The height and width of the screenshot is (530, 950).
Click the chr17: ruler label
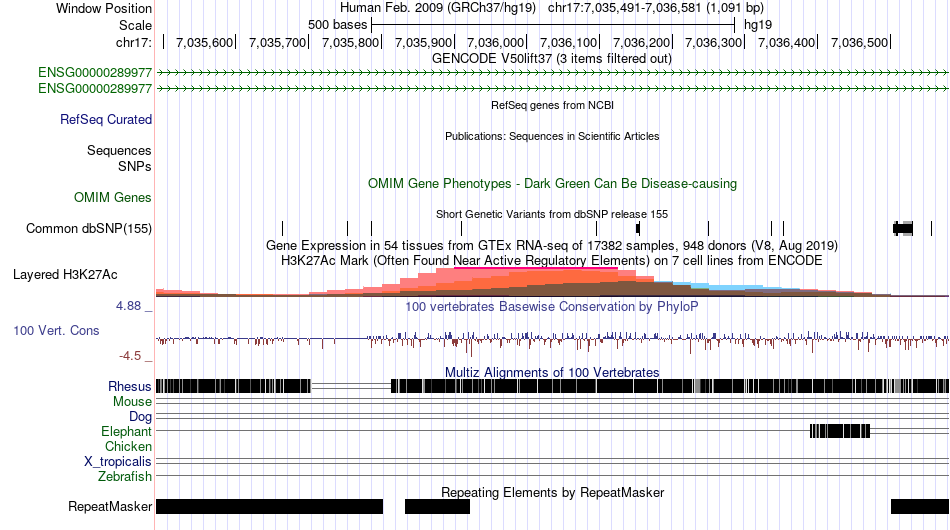tap(134, 42)
